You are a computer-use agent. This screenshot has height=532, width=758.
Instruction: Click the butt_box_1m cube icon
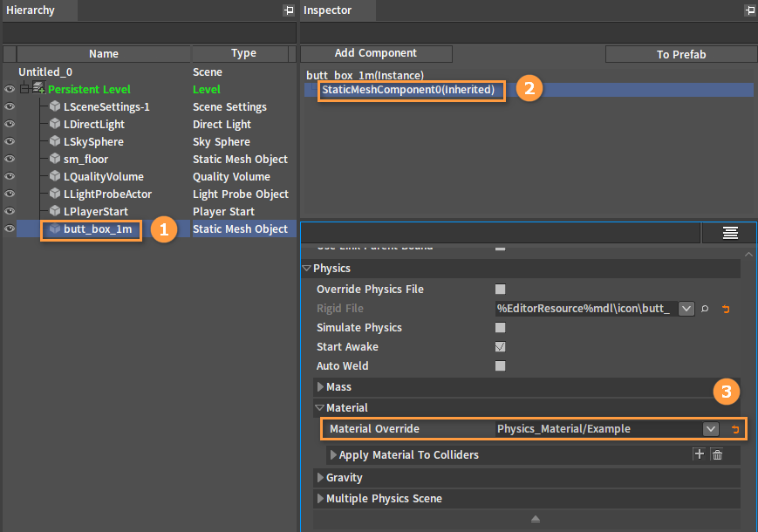pos(55,228)
